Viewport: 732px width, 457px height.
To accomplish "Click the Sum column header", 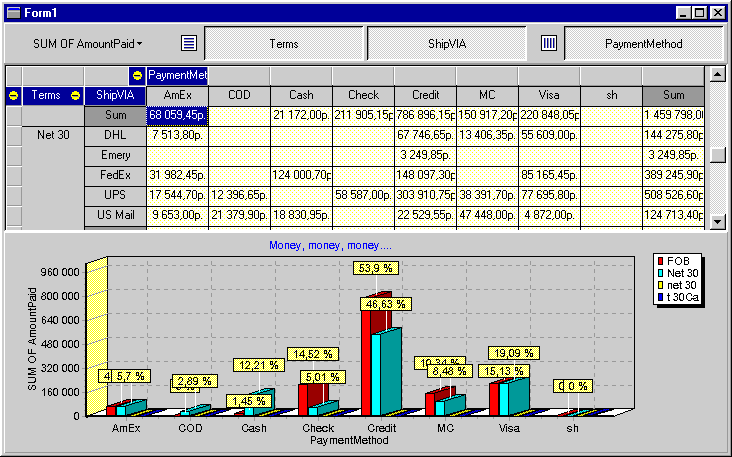I will (x=673, y=96).
